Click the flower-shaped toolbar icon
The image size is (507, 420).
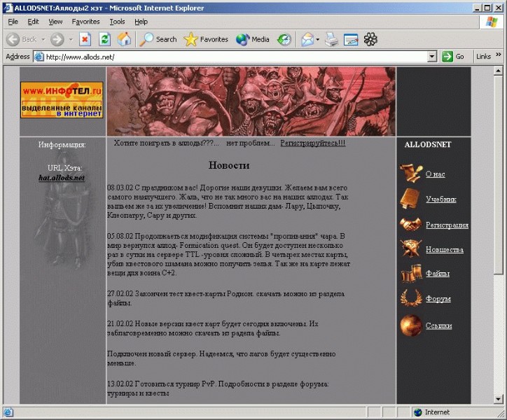[x=370, y=39]
